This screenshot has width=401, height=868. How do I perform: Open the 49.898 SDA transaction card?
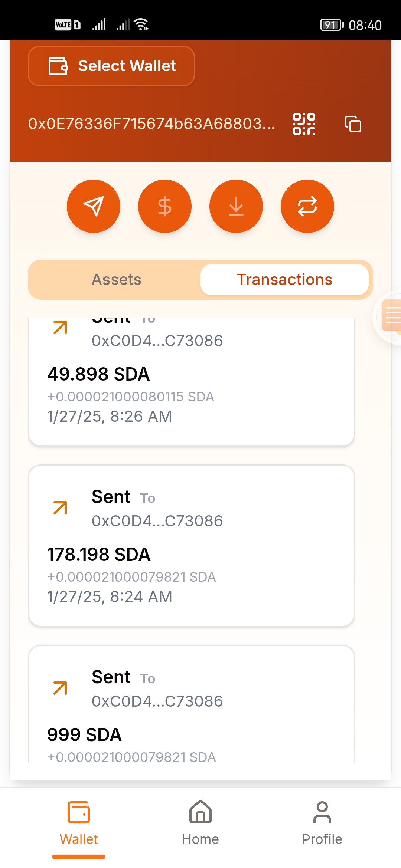pos(192,382)
